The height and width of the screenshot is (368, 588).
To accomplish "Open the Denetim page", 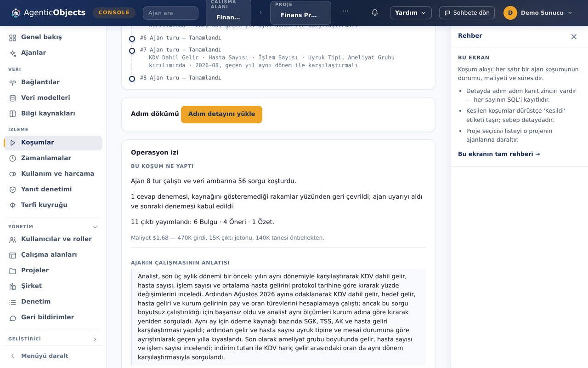I will click(53, 302).
